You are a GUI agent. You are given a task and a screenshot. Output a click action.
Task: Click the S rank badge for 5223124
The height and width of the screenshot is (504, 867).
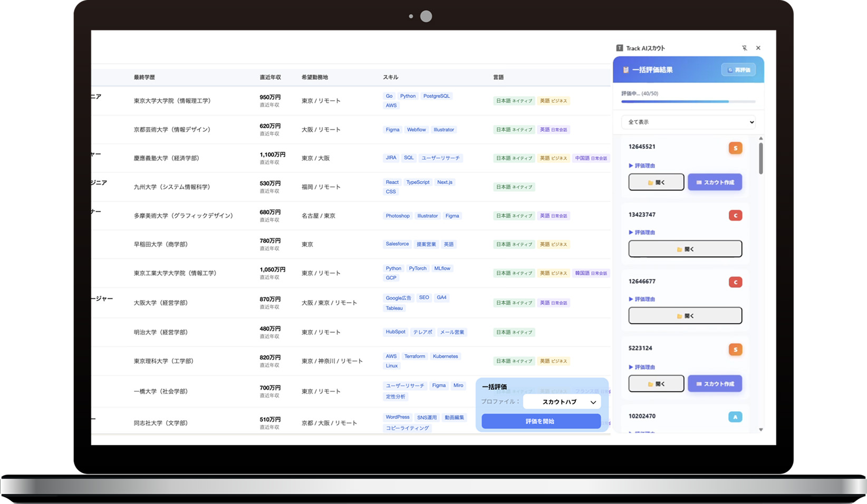pyautogui.click(x=735, y=350)
